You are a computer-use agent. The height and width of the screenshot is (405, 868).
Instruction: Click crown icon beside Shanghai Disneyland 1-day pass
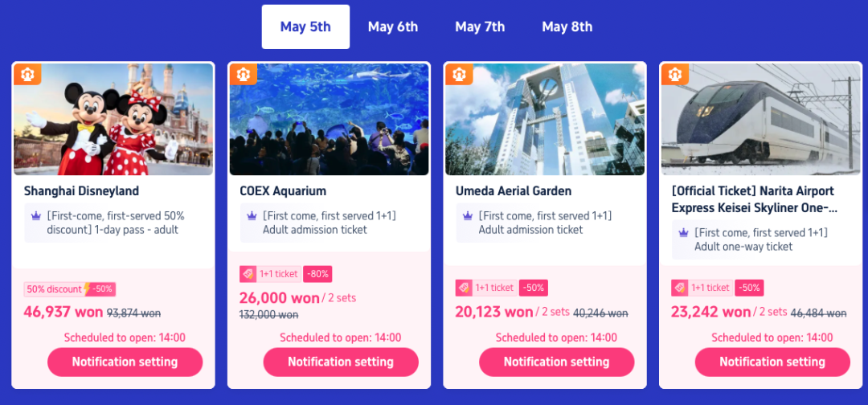click(36, 217)
